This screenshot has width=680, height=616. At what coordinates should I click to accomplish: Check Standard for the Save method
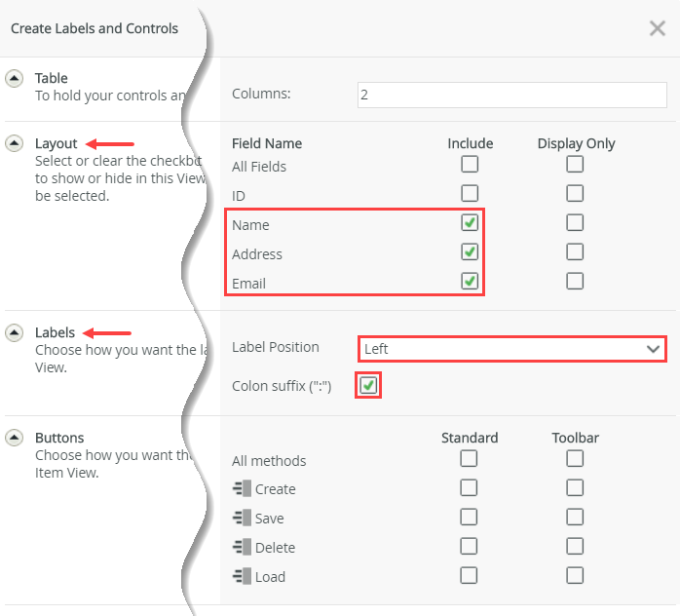(469, 517)
